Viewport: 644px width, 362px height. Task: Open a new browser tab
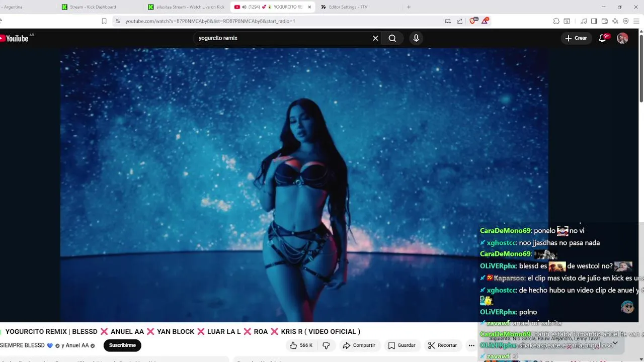tap(409, 7)
